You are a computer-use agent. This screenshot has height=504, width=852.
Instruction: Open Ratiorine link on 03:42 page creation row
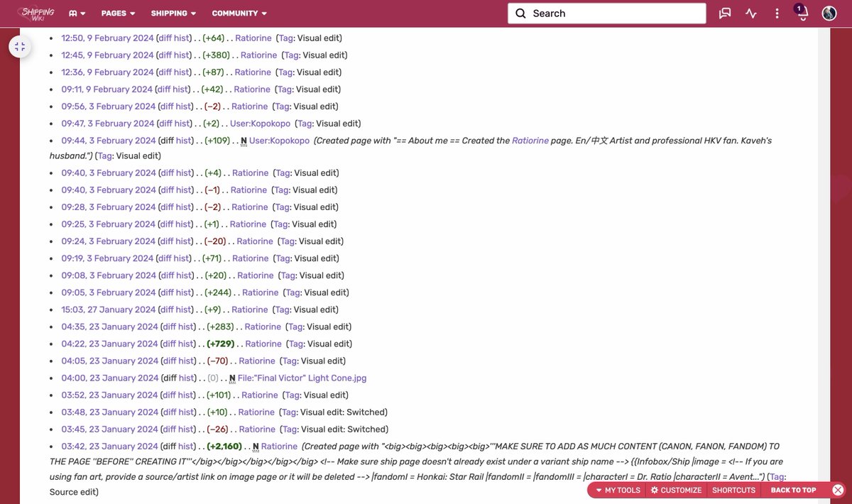(x=279, y=447)
